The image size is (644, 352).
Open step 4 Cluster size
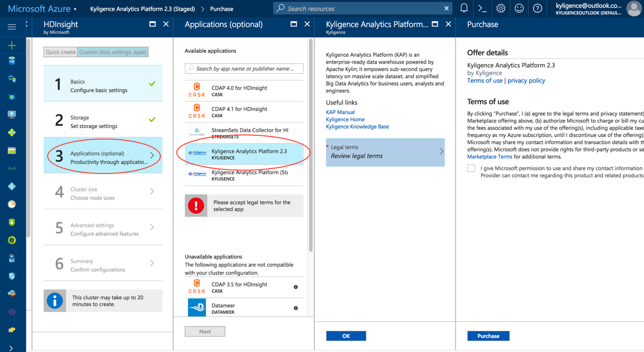click(x=103, y=193)
